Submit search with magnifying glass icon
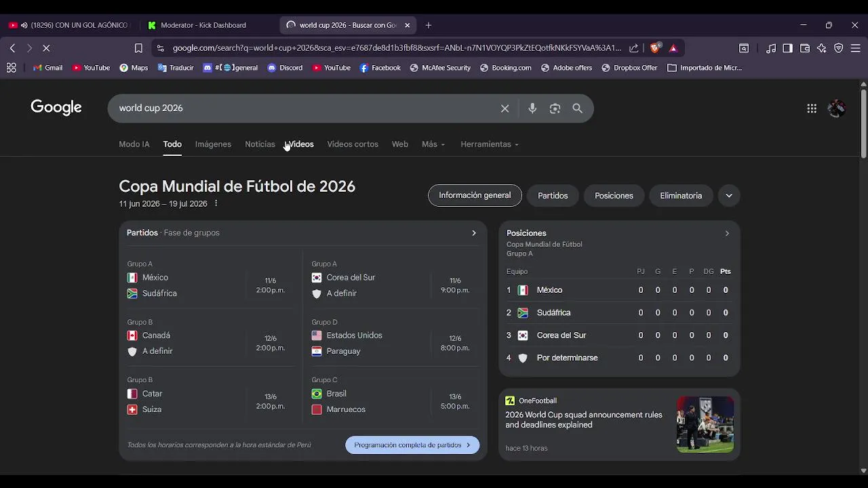The height and width of the screenshot is (488, 868). (577, 108)
